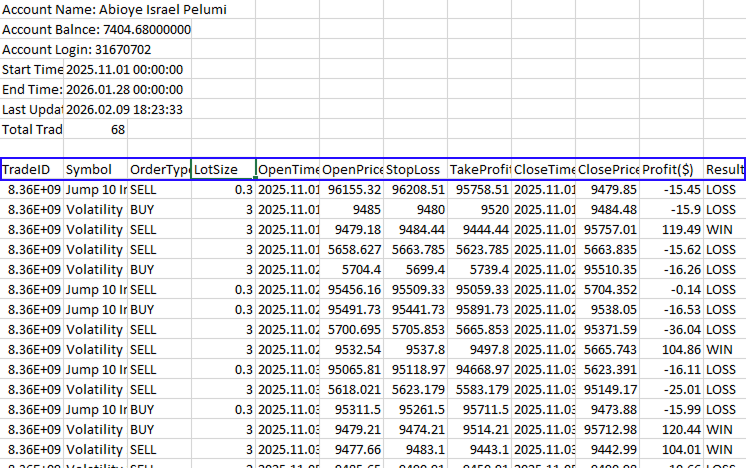Click the OpenPrice cell 95456.16
746x468 pixels.
tap(351, 289)
